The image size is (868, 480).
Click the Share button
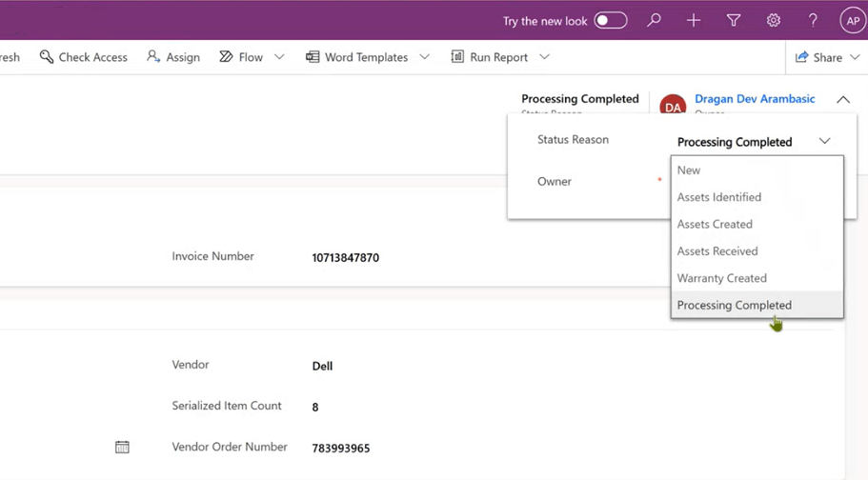818,57
